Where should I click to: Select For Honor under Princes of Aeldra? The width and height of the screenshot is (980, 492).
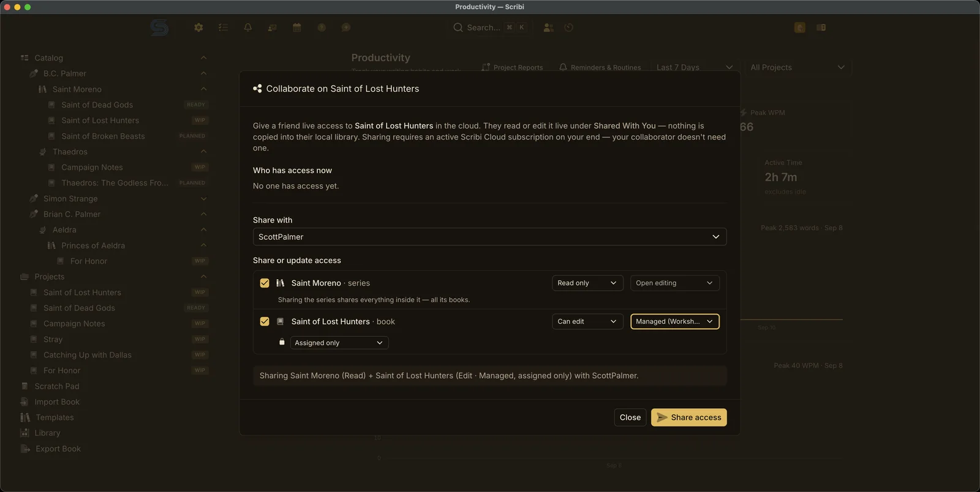click(x=89, y=261)
